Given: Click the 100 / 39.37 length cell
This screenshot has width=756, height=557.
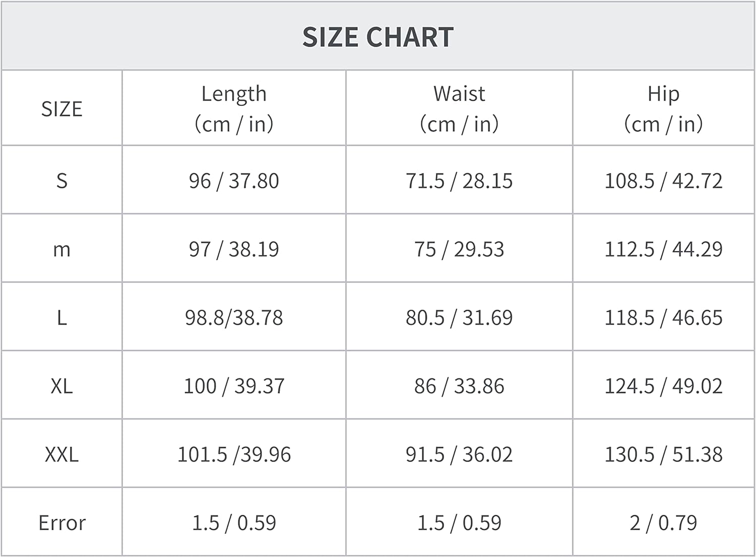Looking at the screenshot, I should pos(234,386).
